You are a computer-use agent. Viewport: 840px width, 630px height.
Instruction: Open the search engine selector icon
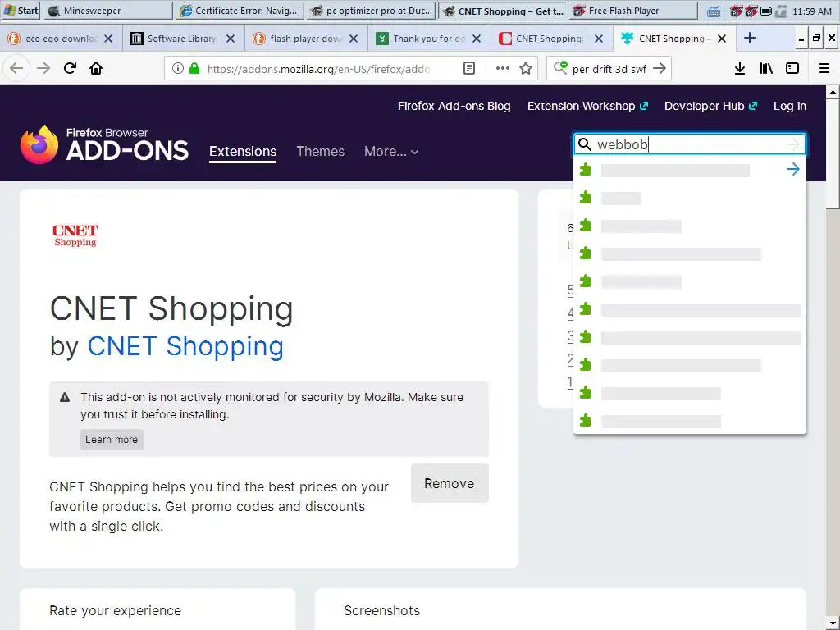(x=560, y=67)
